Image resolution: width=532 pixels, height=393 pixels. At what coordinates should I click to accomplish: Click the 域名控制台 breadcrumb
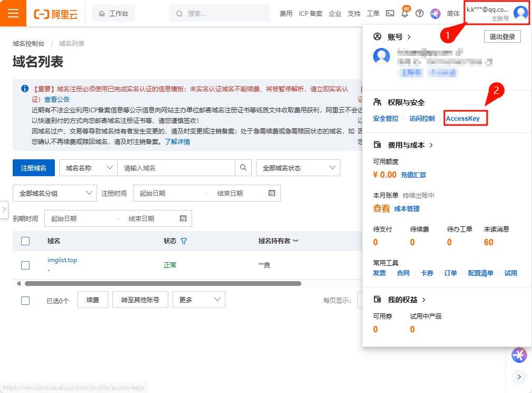pos(28,43)
